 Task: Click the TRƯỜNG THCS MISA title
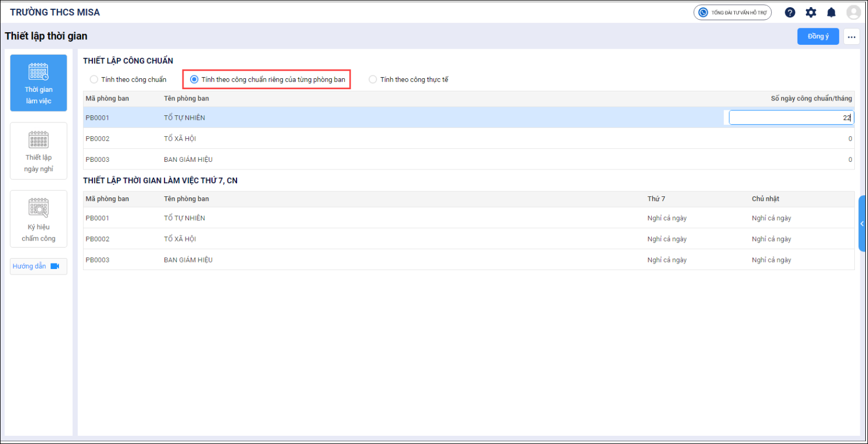point(55,13)
